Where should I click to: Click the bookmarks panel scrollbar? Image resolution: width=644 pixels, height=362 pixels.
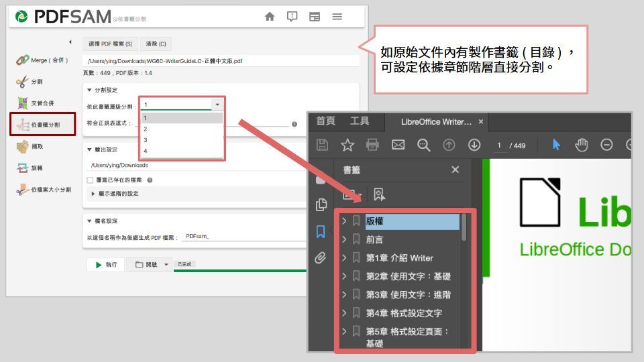coord(464,227)
